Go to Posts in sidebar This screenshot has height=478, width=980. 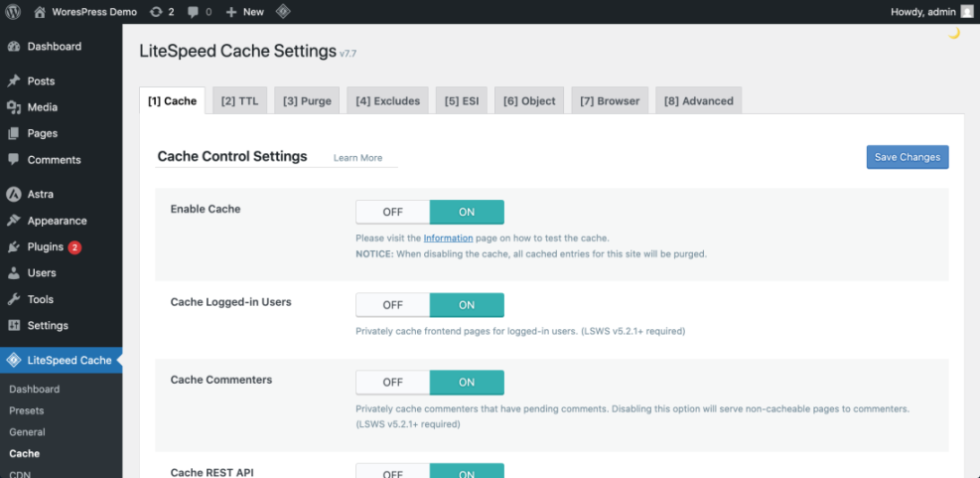41,81
